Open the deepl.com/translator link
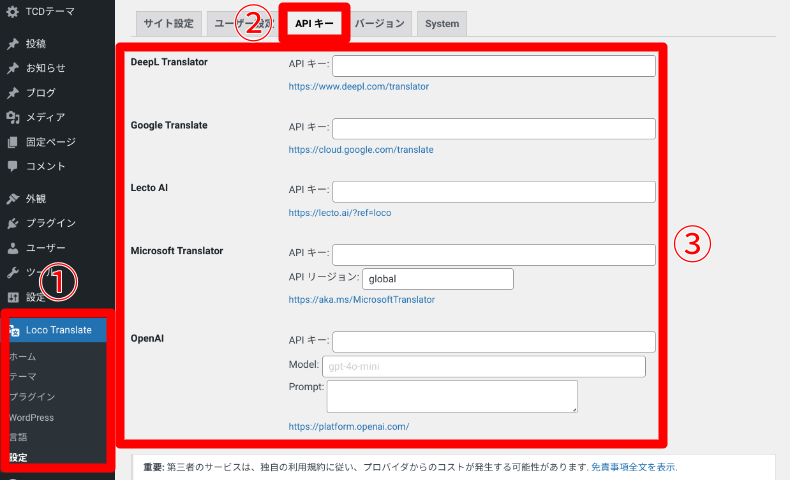Image resolution: width=790 pixels, height=480 pixels. coord(359,87)
